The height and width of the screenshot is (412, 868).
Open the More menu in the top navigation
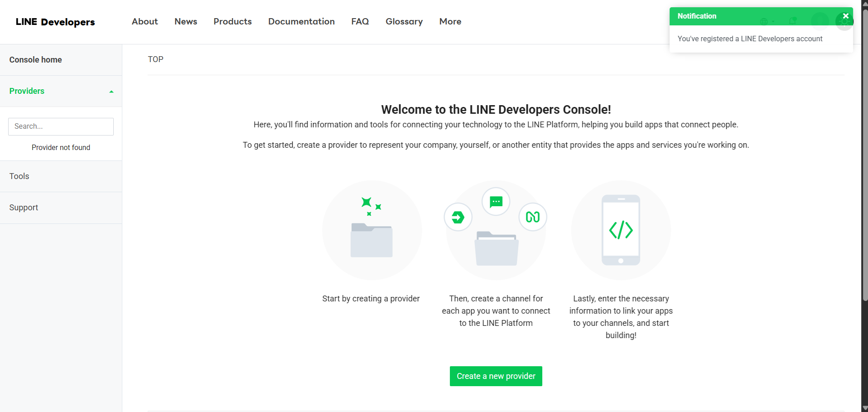[450, 21]
